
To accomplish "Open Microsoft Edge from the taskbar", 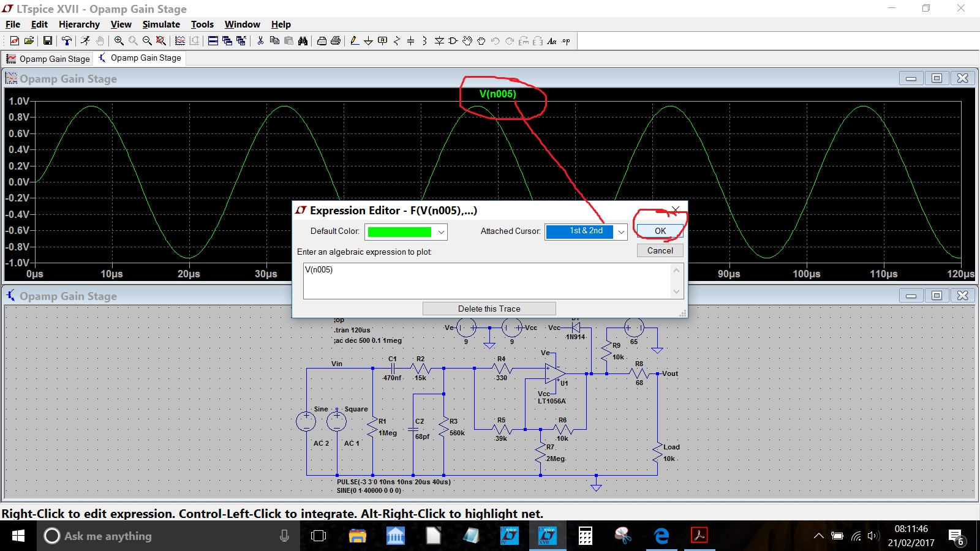I will [x=661, y=536].
